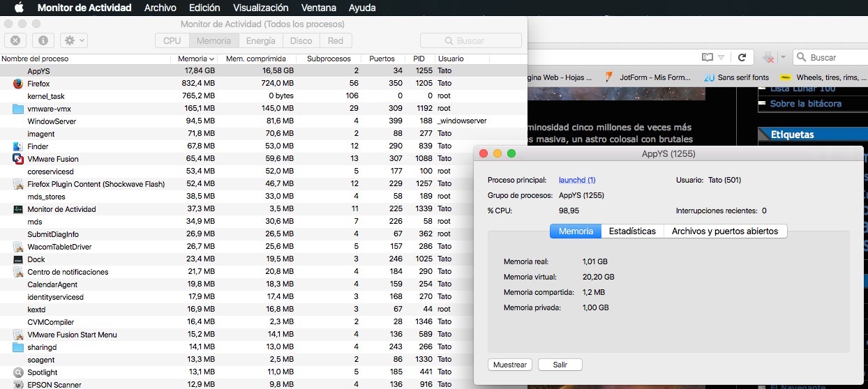Click the Salir button
Image resolution: width=868 pixels, height=389 pixels.
click(560, 365)
